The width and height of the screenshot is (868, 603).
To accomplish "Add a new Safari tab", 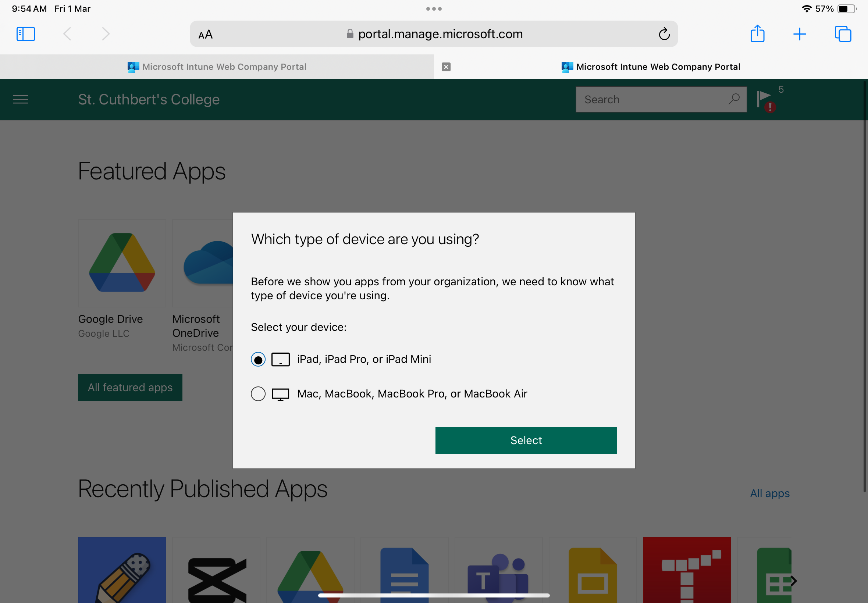I will (800, 34).
